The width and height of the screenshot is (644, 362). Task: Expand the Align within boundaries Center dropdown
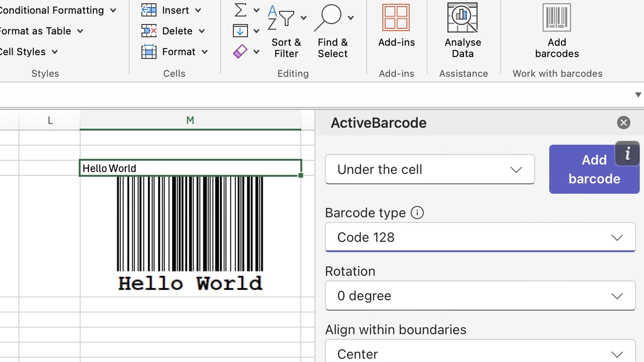point(480,354)
